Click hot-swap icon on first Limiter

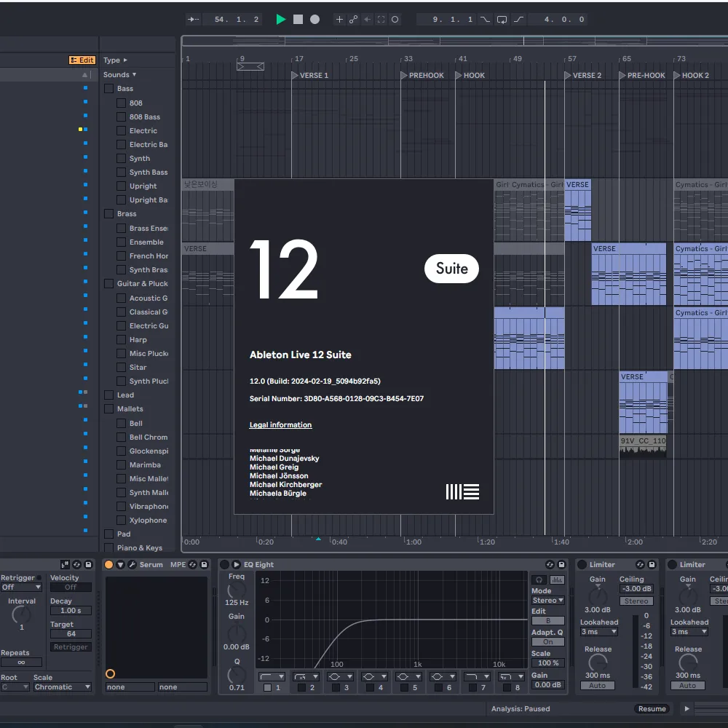(x=640, y=565)
